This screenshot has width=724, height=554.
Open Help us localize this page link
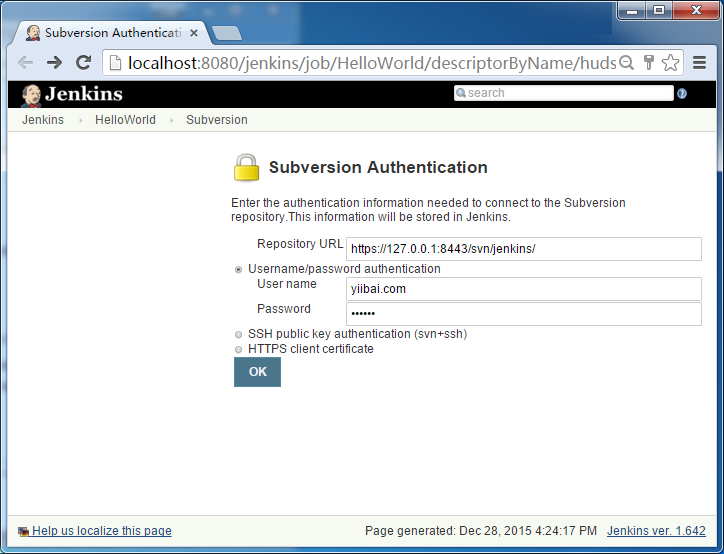102,531
